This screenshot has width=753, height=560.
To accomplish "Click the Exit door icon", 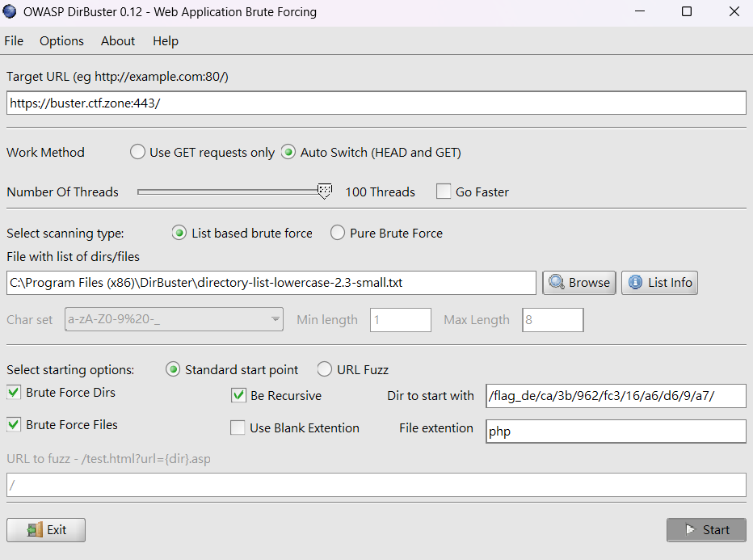I will point(34,530).
